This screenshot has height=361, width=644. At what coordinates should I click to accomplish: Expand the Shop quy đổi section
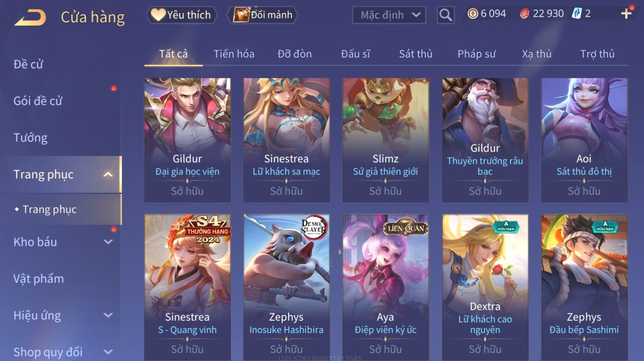point(108,352)
